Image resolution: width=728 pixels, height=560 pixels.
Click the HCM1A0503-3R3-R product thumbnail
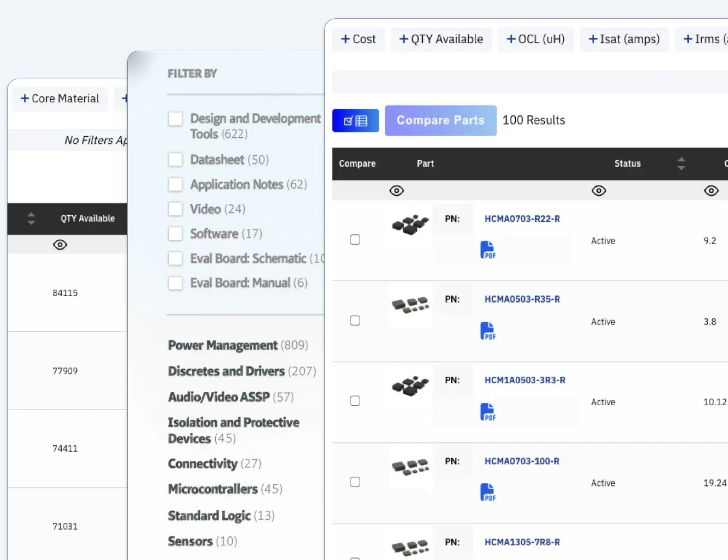point(410,386)
